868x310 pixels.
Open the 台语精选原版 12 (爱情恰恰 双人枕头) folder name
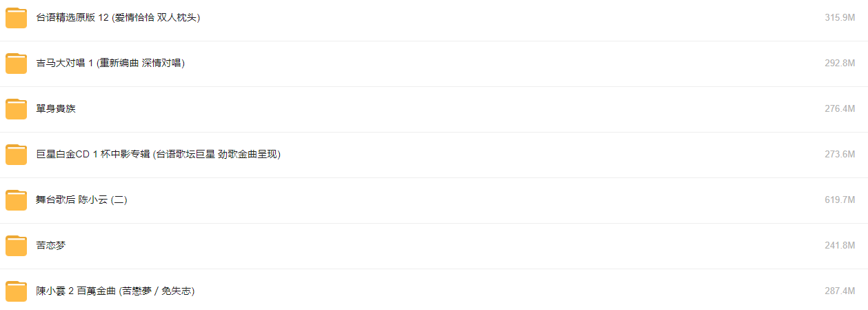118,17
